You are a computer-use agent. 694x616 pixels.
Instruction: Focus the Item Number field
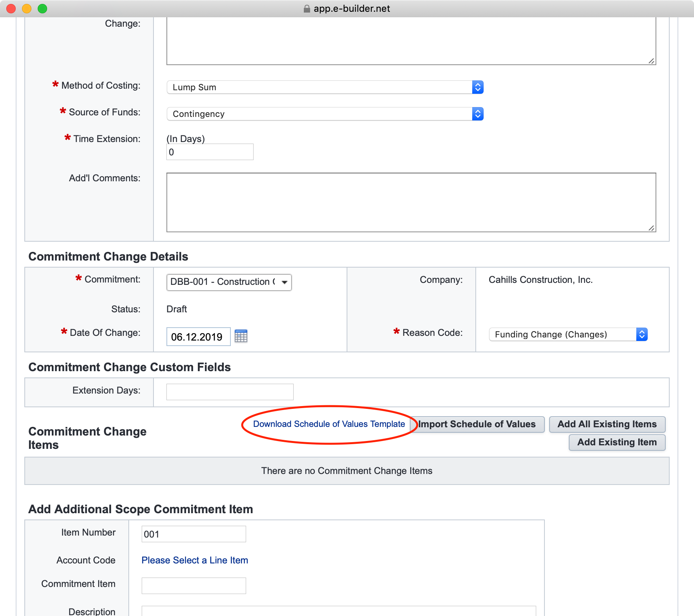tap(194, 534)
